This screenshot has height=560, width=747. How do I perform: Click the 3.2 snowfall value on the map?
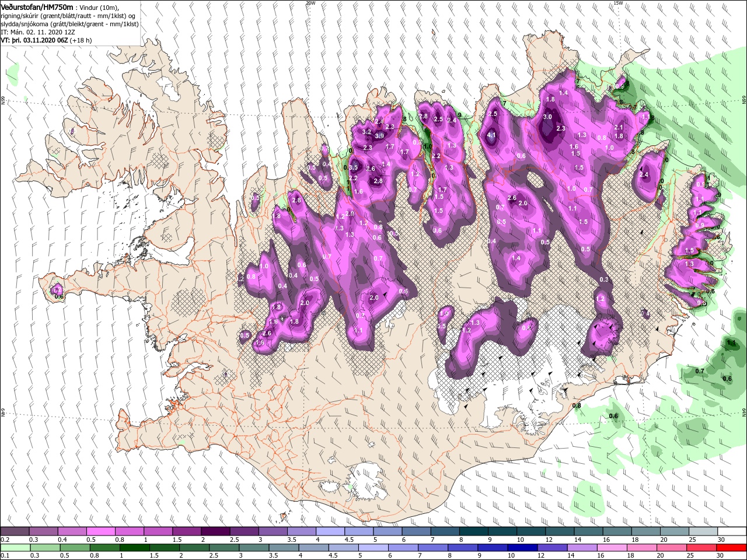point(366,132)
